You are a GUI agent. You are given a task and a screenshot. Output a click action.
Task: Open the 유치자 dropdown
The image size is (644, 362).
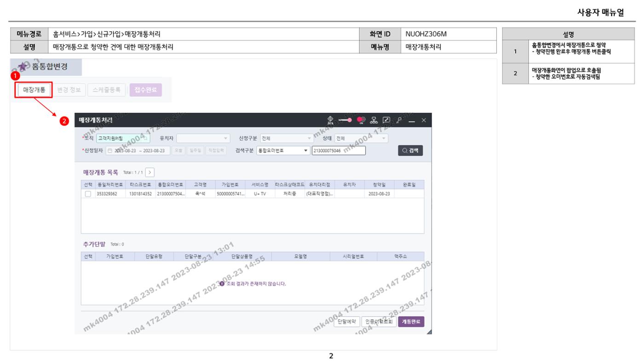(x=203, y=138)
